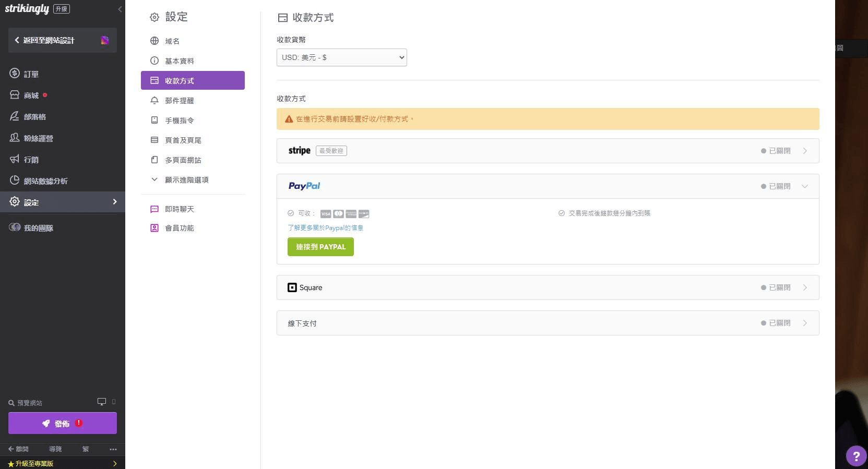This screenshot has height=469, width=868.
Task: Click the phone icon beside 手機指令
Action: pos(154,120)
